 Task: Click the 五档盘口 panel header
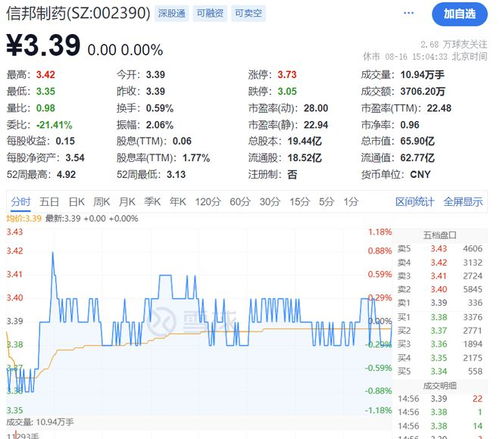(440, 235)
